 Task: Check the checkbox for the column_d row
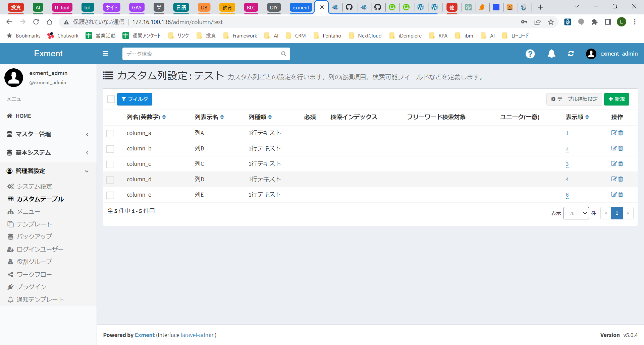[x=110, y=180]
